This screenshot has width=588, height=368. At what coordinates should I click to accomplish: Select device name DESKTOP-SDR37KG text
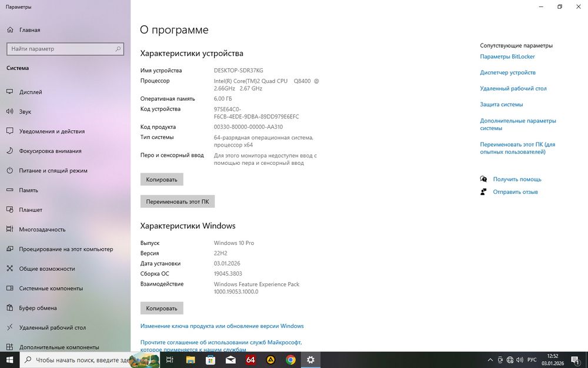click(239, 71)
